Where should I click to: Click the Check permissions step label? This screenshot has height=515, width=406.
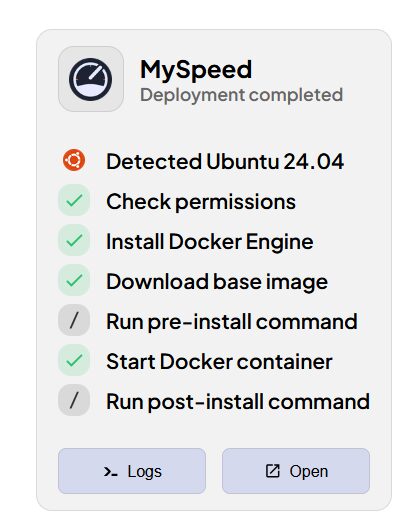(x=201, y=202)
